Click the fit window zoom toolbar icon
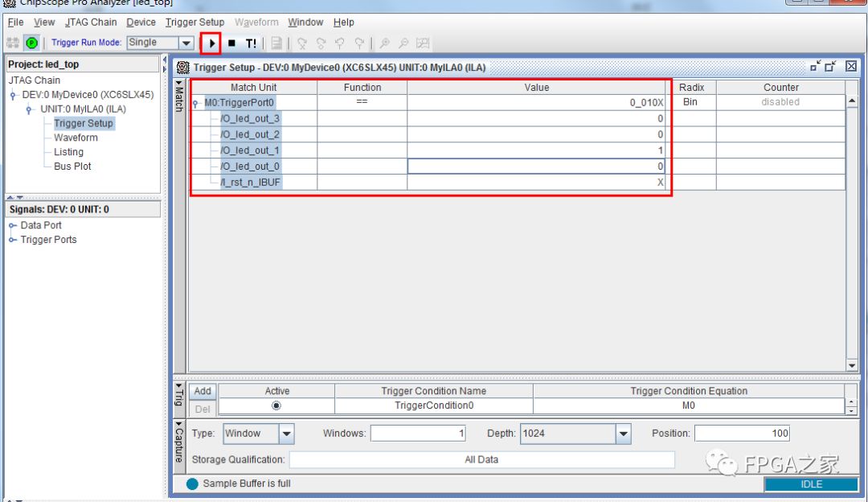This screenshot has height=502, width=868. pos(423,43)
